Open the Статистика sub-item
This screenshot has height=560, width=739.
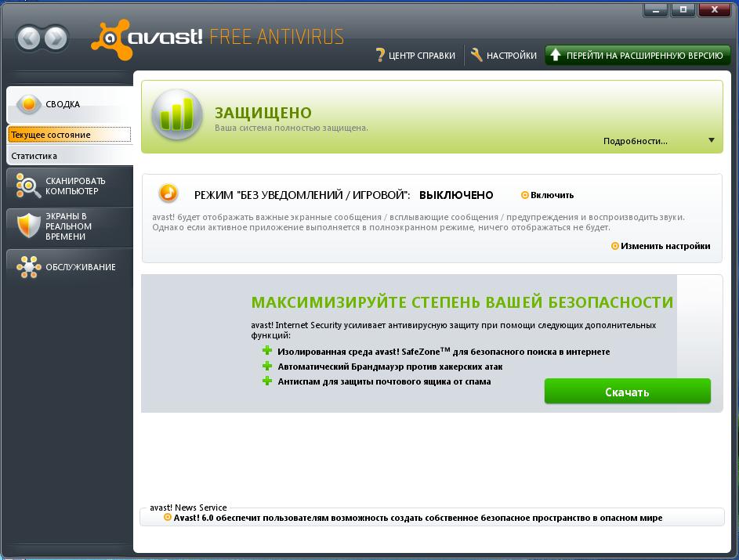click(x=69, y=156)
